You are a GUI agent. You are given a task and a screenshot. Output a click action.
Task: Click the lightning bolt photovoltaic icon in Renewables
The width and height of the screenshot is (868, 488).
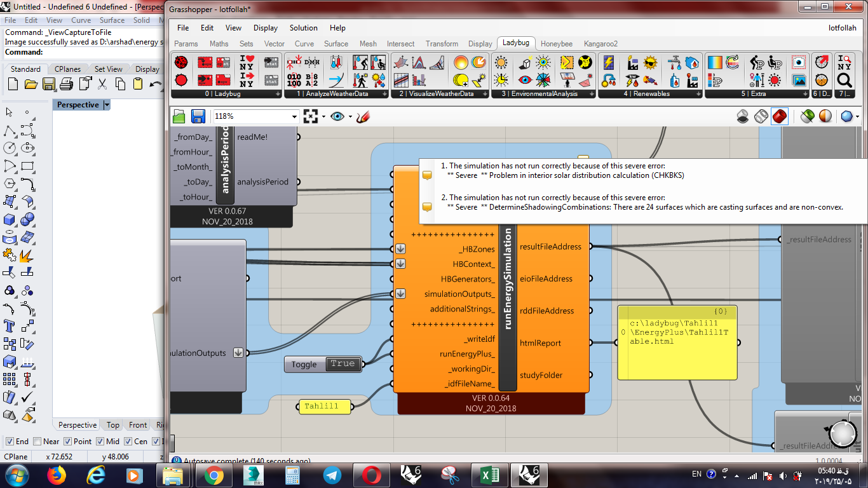(x=609, y=63)
